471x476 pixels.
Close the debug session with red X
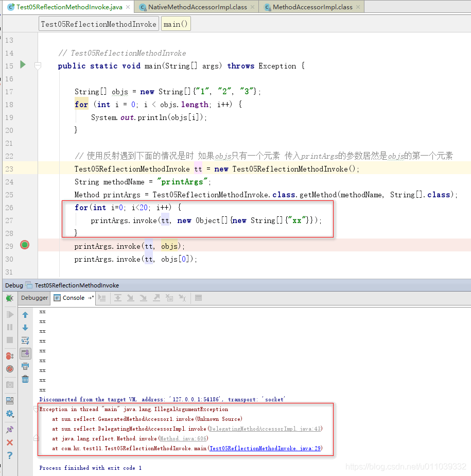coord(10,443)
